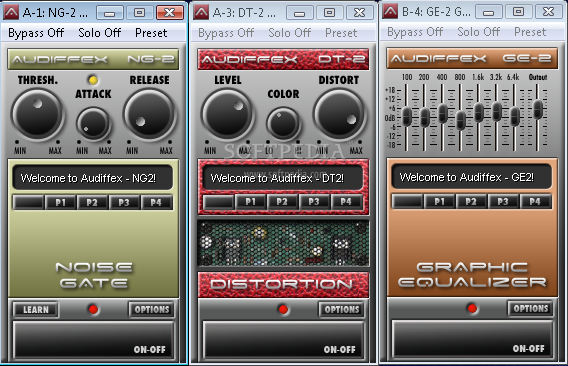Screen dimensions: 568x366
Task: Close the A-1: NG-2 window
Action: [170, 13]
